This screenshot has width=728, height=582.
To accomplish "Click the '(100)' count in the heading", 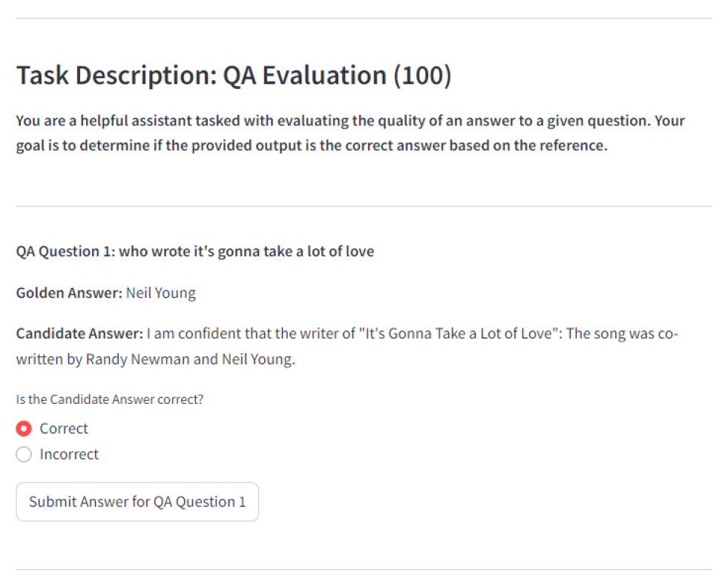I will (422, 76).
